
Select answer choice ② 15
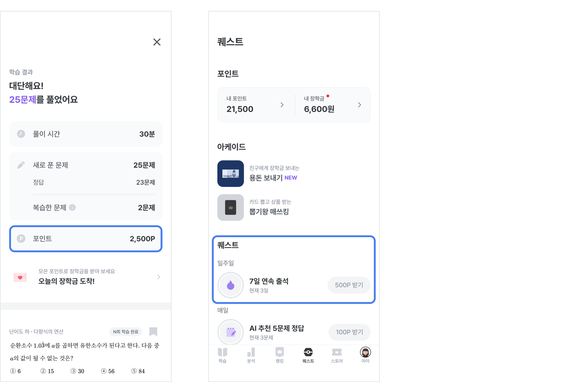pyautogui.click(x=47, y=371)
